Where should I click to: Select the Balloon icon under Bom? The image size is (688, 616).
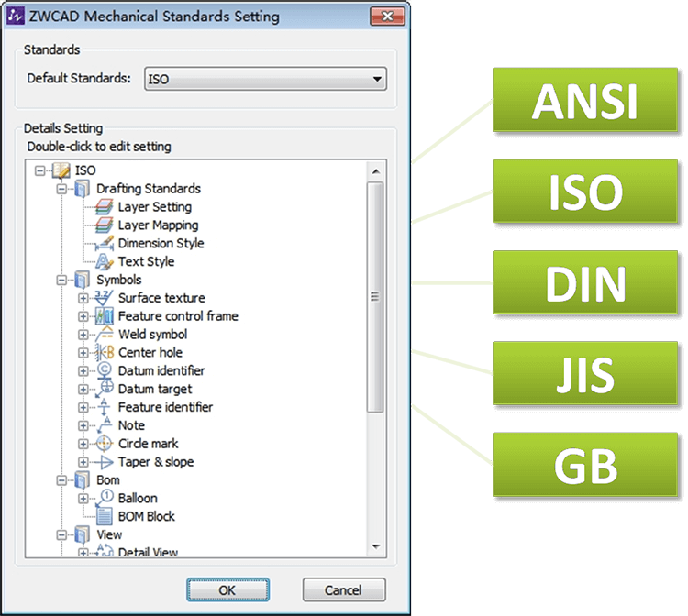tap(104, 498)
